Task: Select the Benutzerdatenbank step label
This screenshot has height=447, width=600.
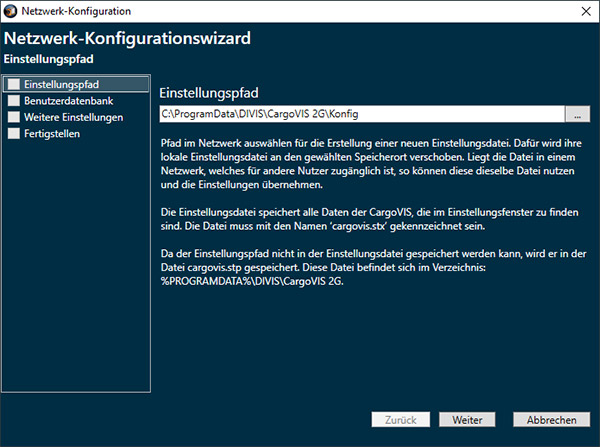Action: [69, 101]
